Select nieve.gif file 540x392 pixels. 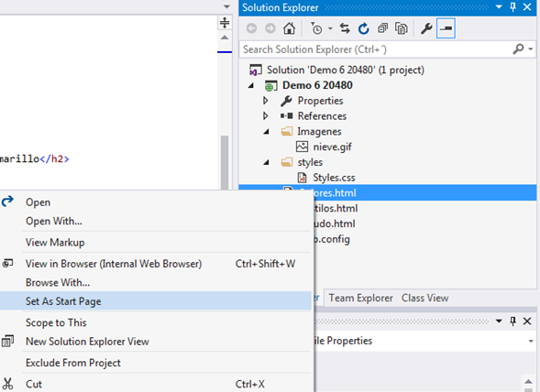click(x=332, y=147)
